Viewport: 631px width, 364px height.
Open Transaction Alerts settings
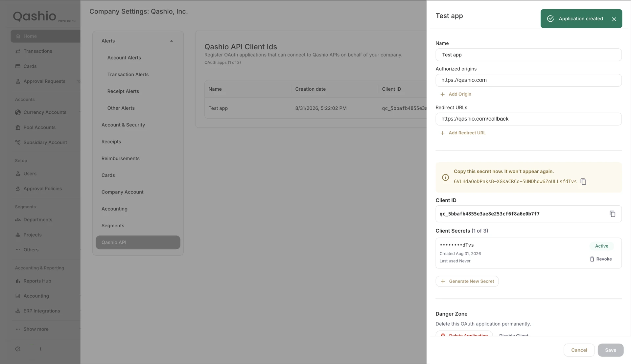tap(128, 75)
